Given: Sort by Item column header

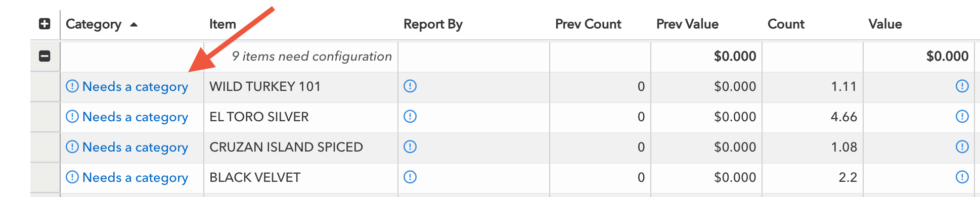Looking at the screenshot, I should 222,24.
